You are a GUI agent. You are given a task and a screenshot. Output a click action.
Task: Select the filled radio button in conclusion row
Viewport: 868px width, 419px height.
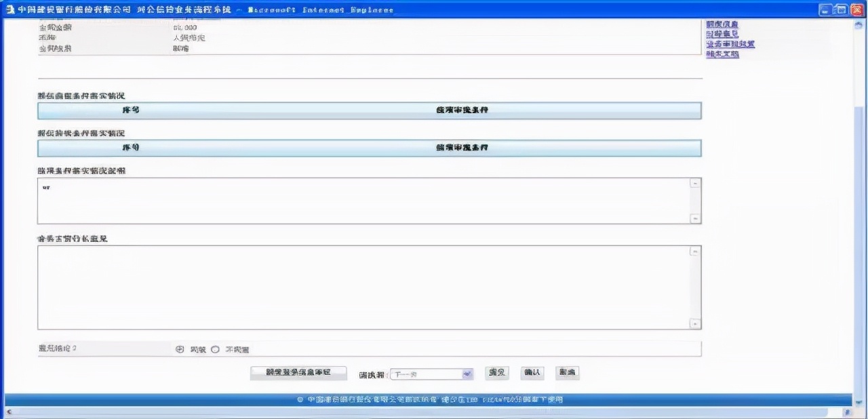180,349
